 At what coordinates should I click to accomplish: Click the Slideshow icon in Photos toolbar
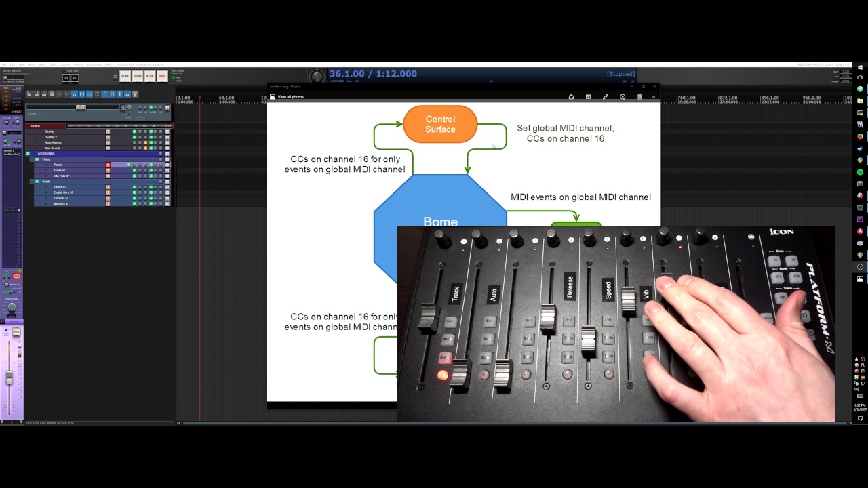(x=588, y=97)
